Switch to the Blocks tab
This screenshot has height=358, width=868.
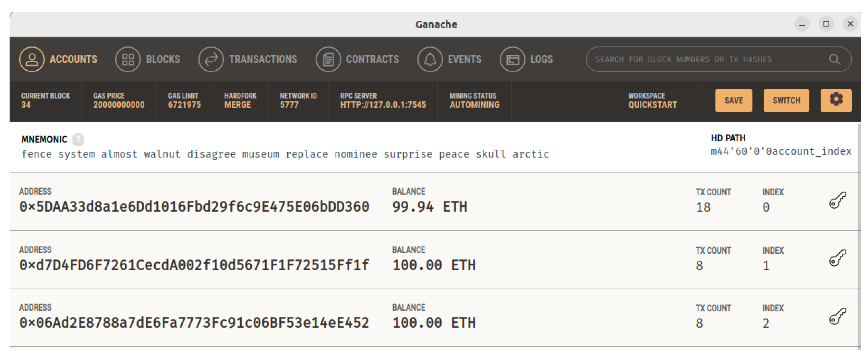pyautogui.click(x=163, y=59)
